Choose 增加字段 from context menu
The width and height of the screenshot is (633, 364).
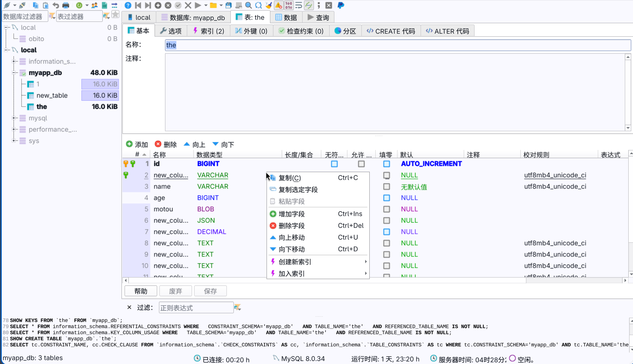point(318,214)
